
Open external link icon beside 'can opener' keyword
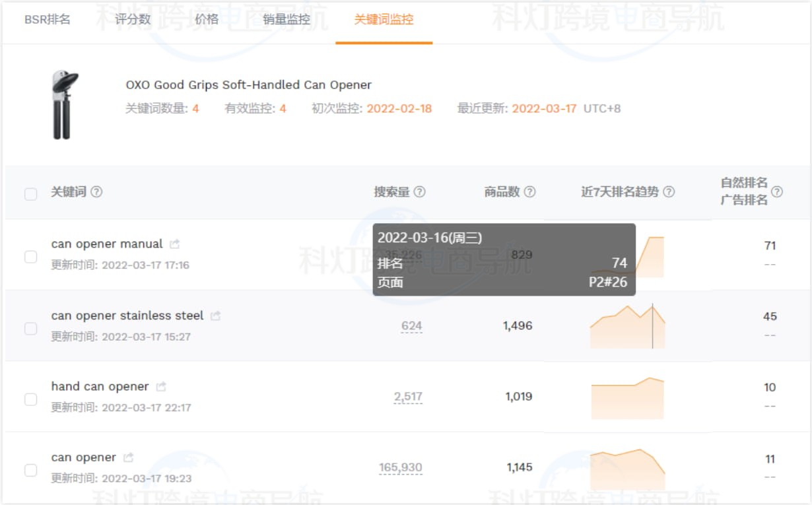pyautogui.click(x=129, y=457)
